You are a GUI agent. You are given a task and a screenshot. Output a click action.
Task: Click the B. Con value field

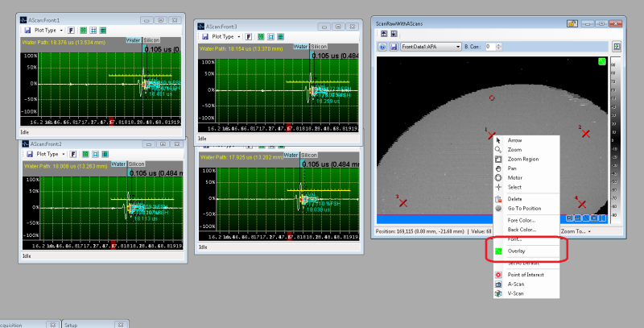tap(490, 47)
